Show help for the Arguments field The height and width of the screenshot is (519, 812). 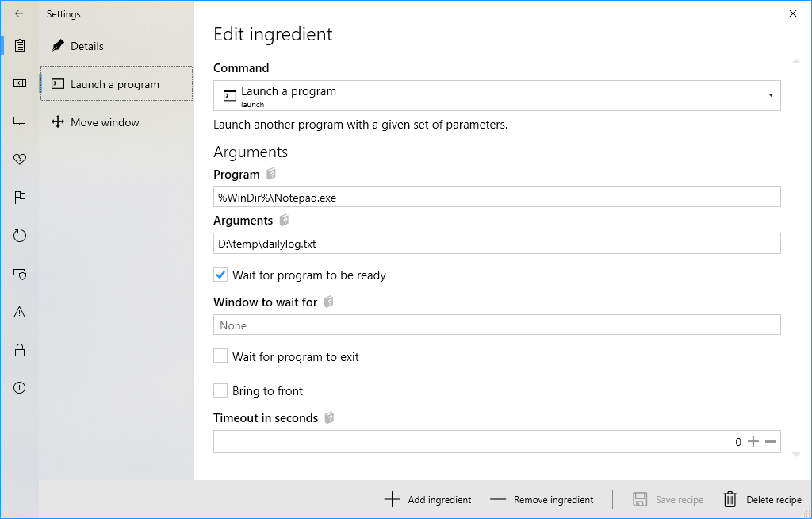(x=285, y=221)
